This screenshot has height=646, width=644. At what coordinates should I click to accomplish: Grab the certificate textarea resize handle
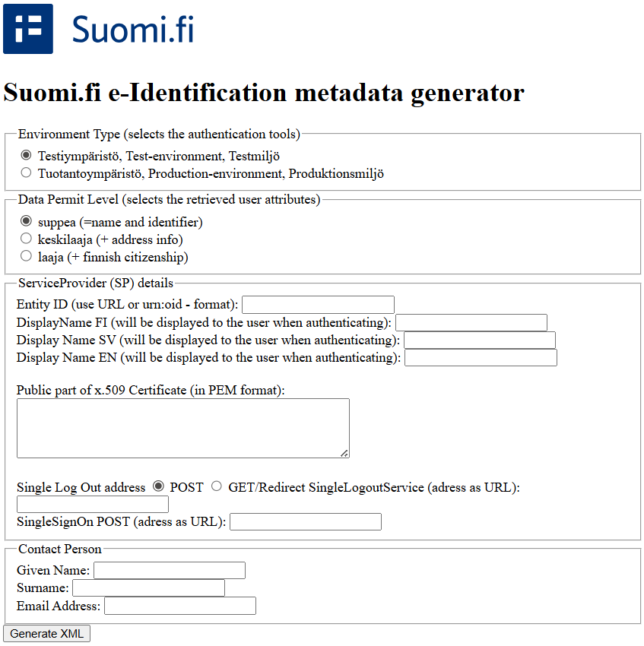coord(344,453)
